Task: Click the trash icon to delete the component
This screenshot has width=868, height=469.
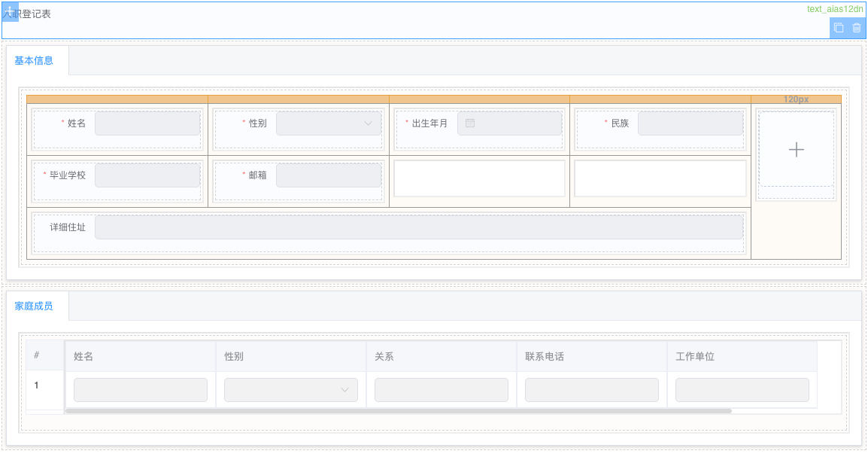Action: coord(857,28)
